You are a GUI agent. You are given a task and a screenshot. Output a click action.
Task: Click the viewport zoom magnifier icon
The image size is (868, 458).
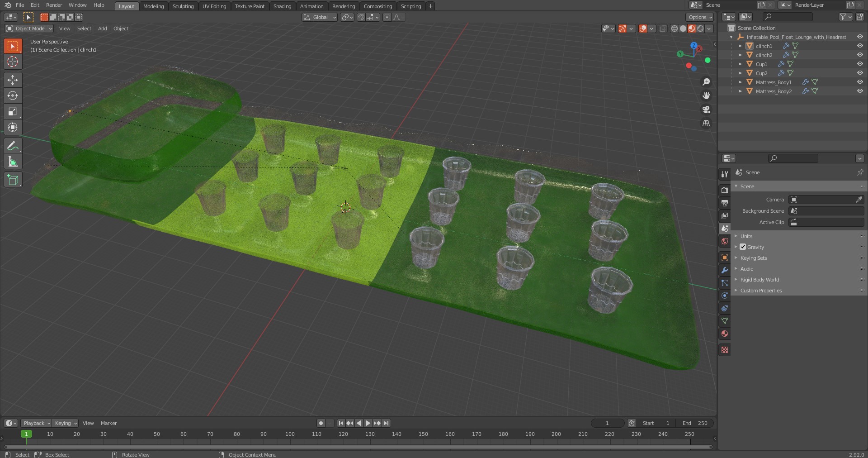tap(706, 82)
